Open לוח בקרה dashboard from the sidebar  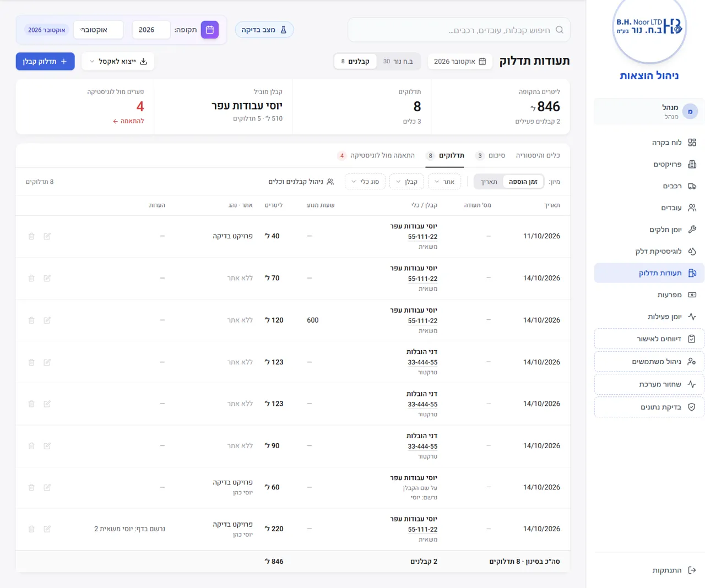[x=649, y=143]
